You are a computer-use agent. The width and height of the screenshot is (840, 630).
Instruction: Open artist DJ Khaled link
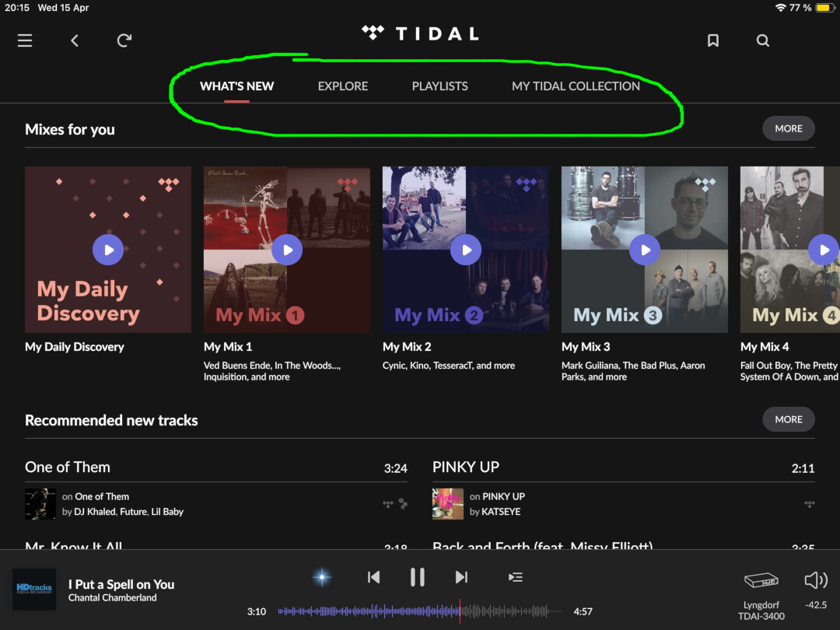pyautogui.click(x=95, y=512)
